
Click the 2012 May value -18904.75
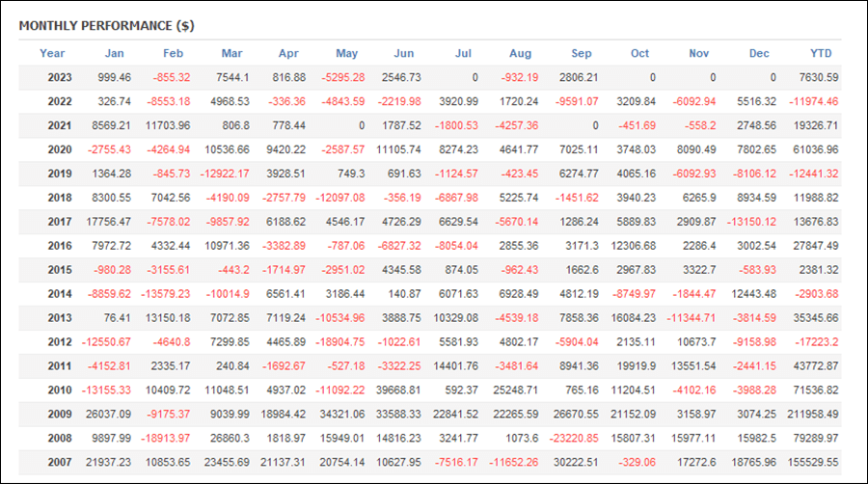coord(339,342)
